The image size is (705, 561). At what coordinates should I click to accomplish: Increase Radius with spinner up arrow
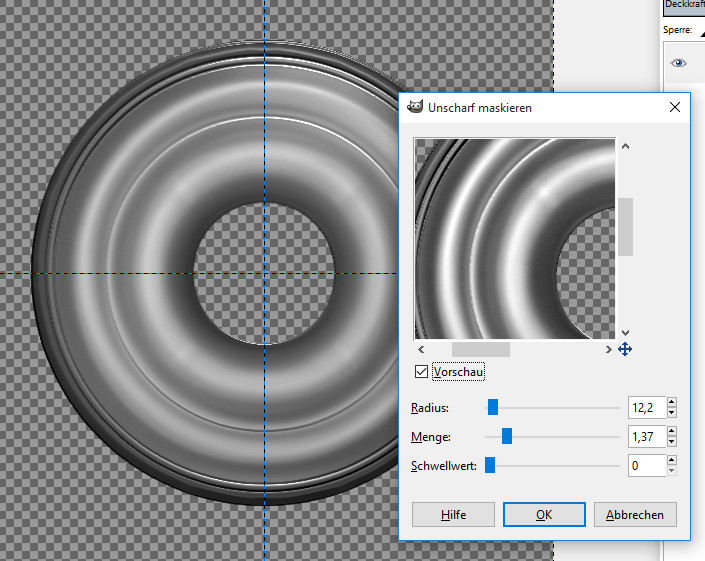[672, 402]
